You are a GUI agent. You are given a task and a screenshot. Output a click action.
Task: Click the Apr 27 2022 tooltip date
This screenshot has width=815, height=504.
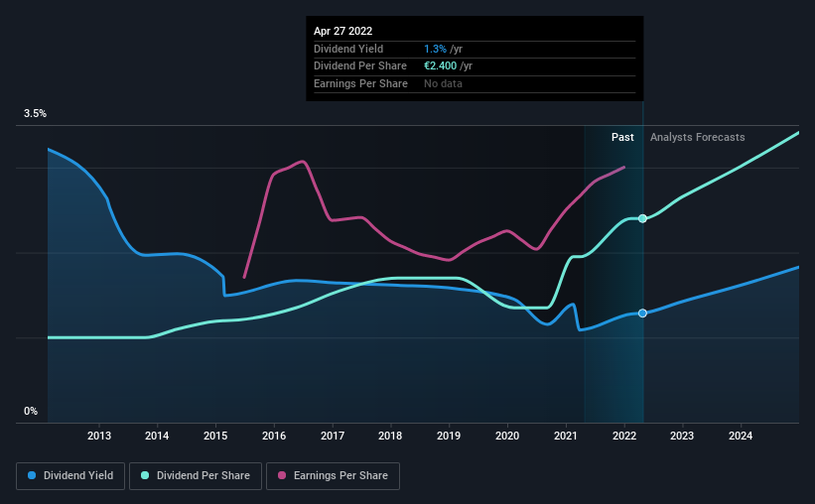tap(343, 31)
